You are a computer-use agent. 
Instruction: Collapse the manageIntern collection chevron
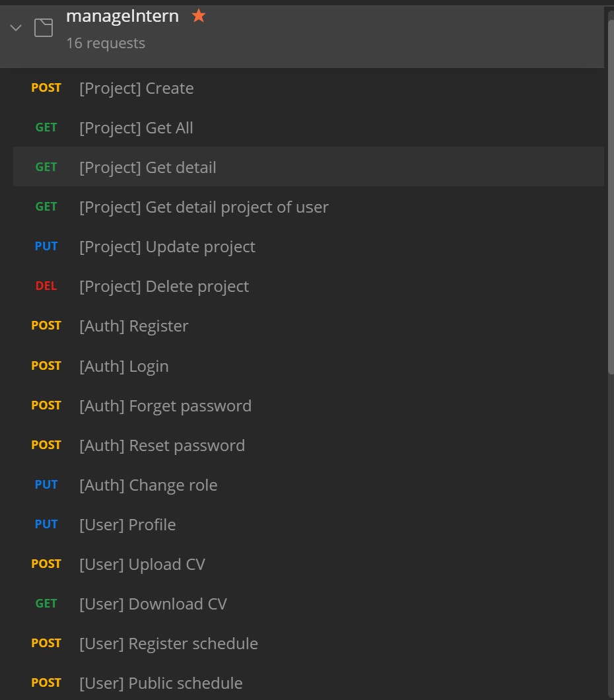pos(16,28)
